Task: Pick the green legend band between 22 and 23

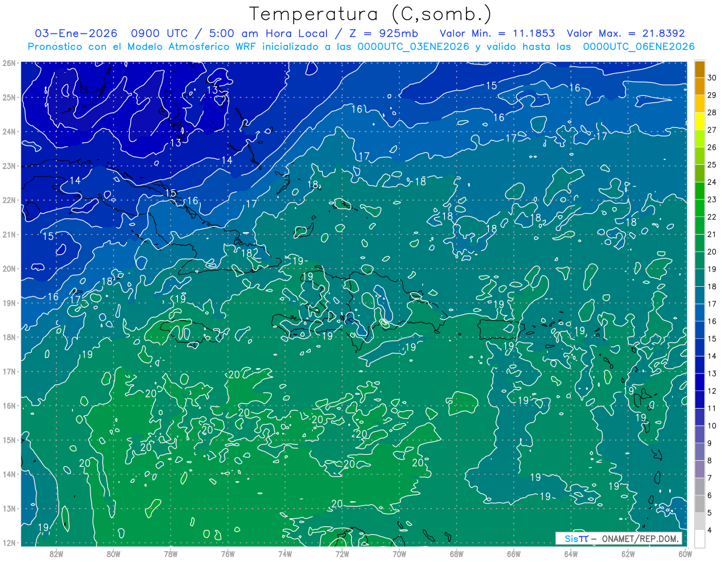Action: [x=699, y=208]
